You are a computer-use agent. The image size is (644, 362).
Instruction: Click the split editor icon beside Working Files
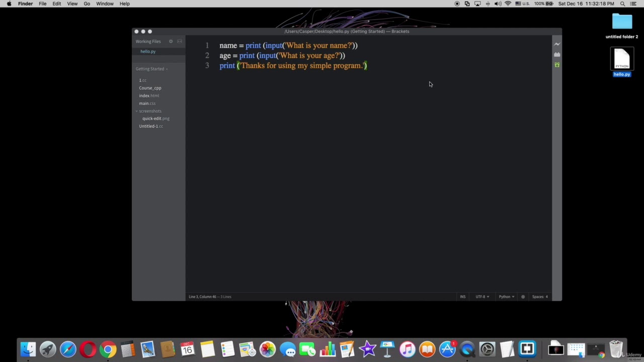pos(180,41)
